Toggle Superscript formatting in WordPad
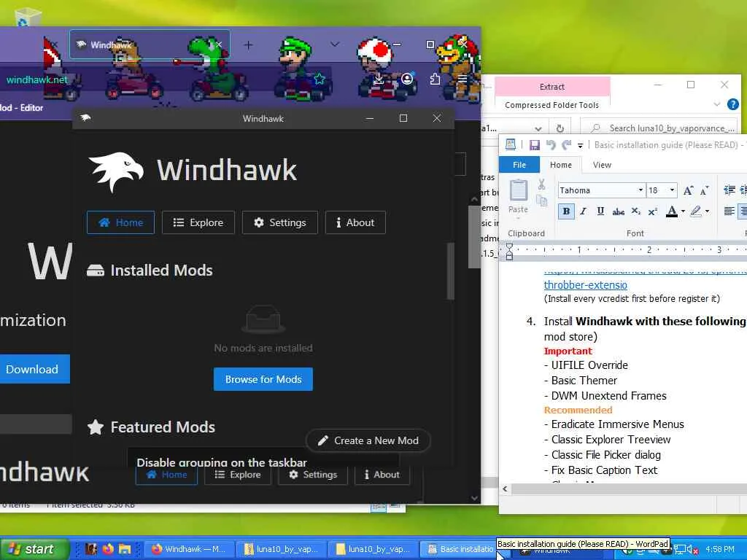The width and height of the screenshot is (747, 560). coord(653,211)
